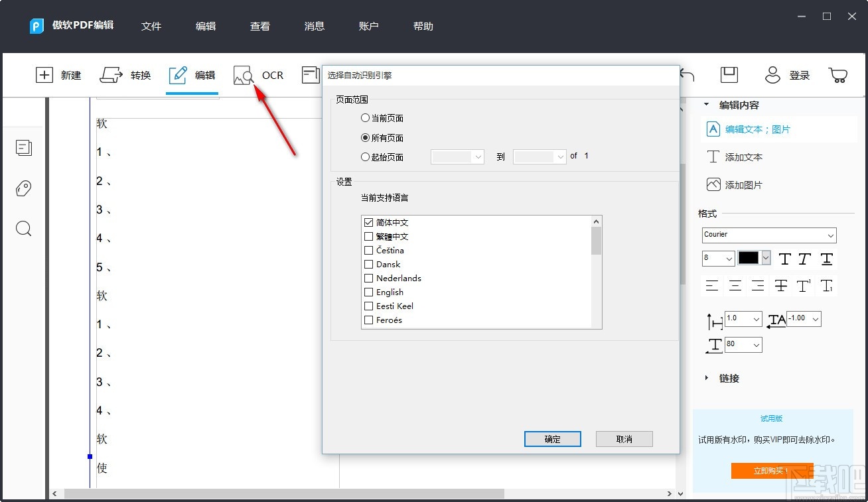Screen dimensions: 868x502
Task: Apply bold formatting to text
Action: click(x=784, y=259)
